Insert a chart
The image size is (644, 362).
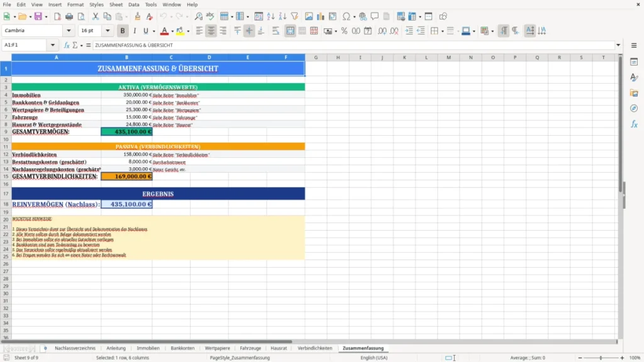point(321,16)
